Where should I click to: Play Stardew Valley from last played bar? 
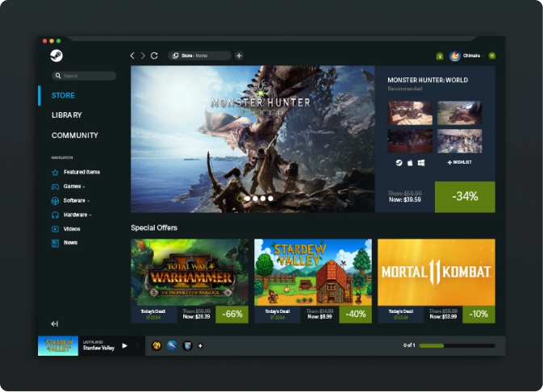click(125, 345)
